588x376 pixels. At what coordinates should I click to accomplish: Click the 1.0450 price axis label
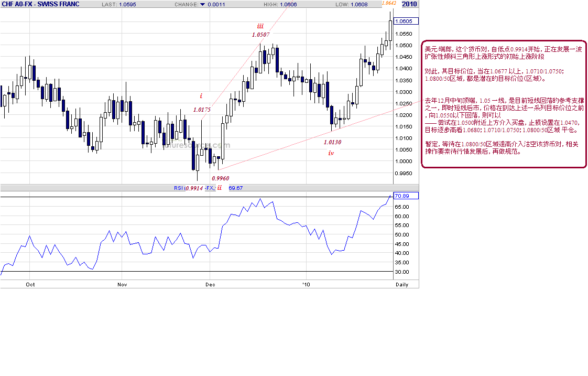[404, 57]
